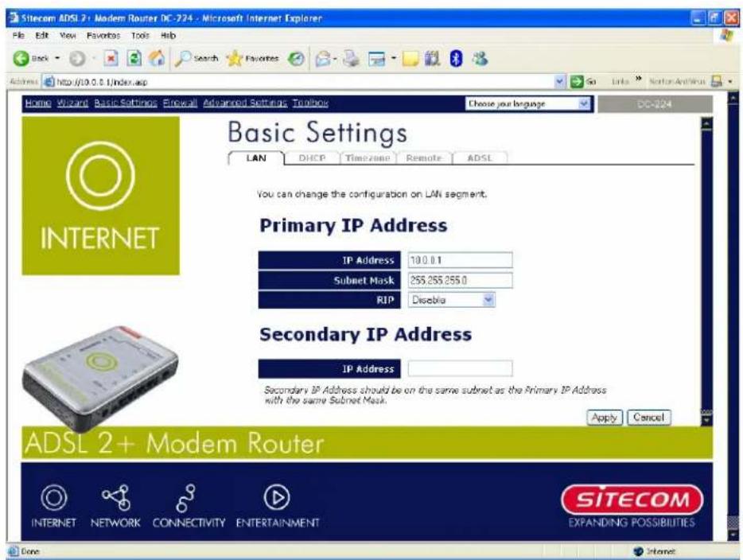Open the Mail icon dropdown arrow

tap(335, 59)
